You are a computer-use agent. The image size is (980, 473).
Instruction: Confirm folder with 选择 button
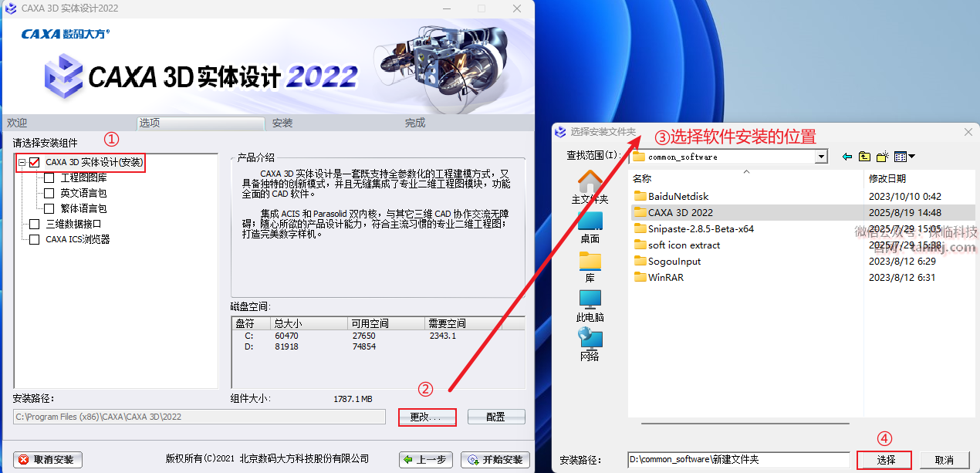(x=884, y=460)
